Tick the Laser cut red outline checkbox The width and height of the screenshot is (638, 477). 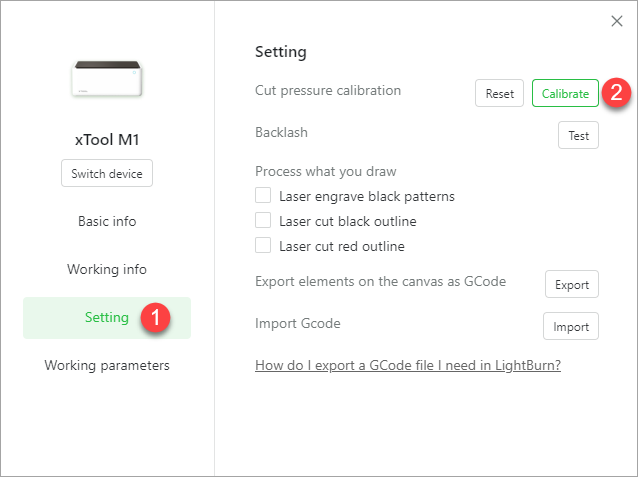click(263, 245)
